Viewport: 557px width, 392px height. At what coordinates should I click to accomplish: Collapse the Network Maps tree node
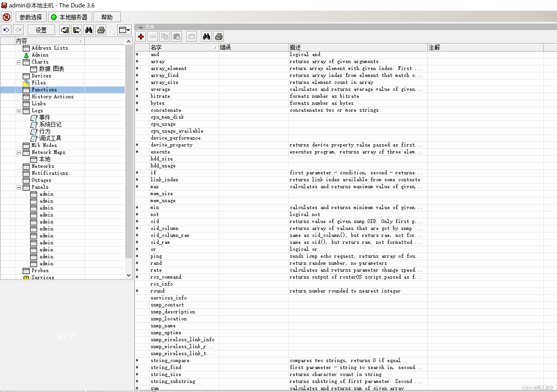[x=19, y=153]
